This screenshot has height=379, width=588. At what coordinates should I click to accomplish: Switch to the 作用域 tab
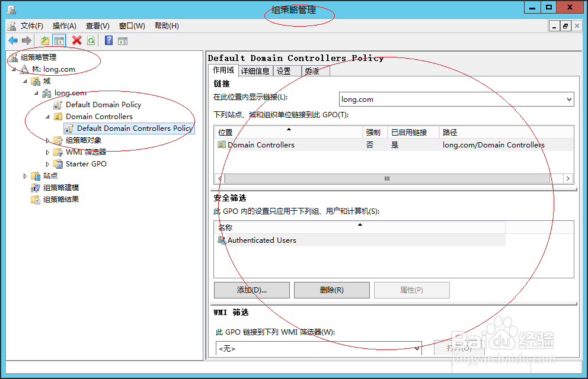point(223,70)
